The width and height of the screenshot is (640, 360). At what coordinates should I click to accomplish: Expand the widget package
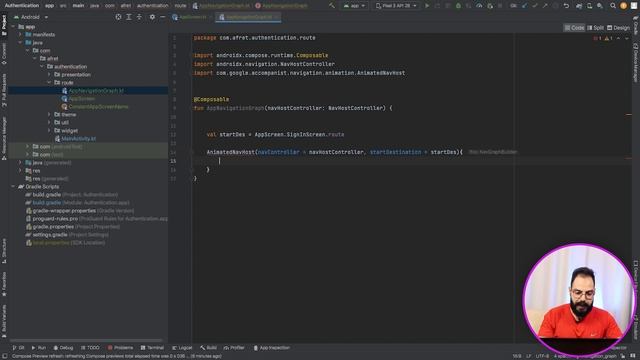pyautogui.click(x=49, y=131)
